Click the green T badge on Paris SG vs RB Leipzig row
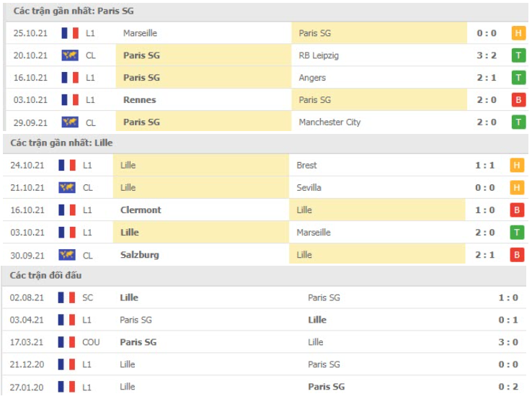 click(x=518, y=55)
